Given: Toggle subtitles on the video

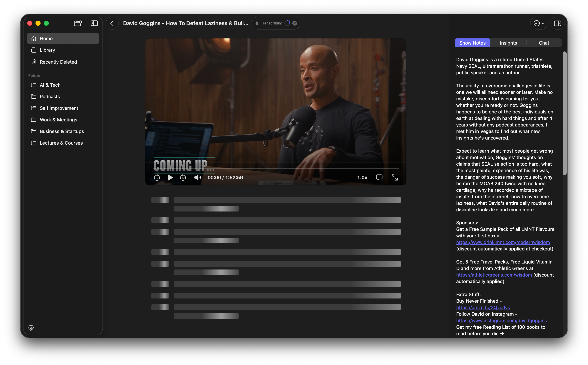Looking at the screenshot, I should pyautogui.click(x=379, y=178).
